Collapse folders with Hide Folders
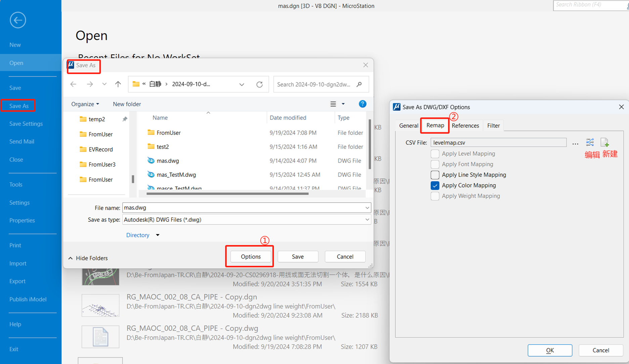629x364 pixels. click(x=88, y=258)
